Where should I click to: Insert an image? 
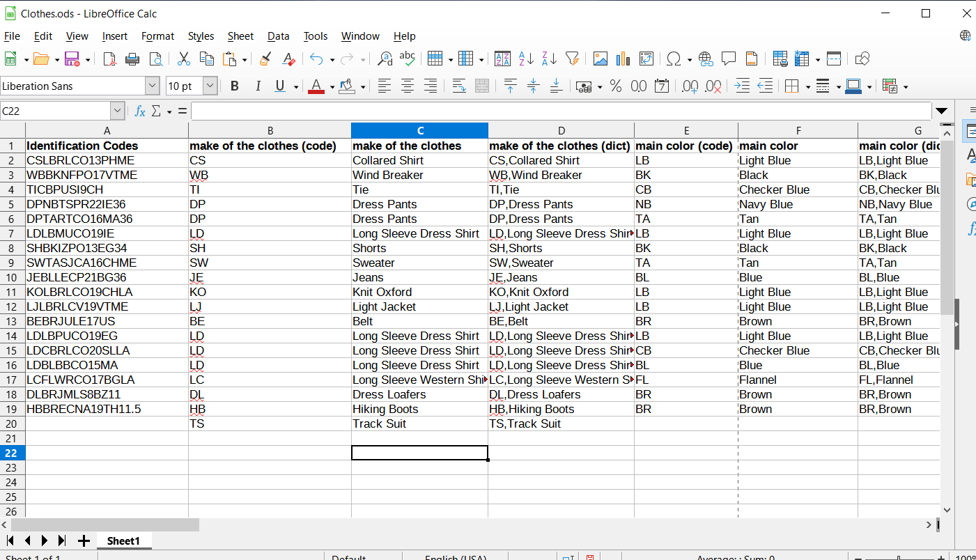600,59
